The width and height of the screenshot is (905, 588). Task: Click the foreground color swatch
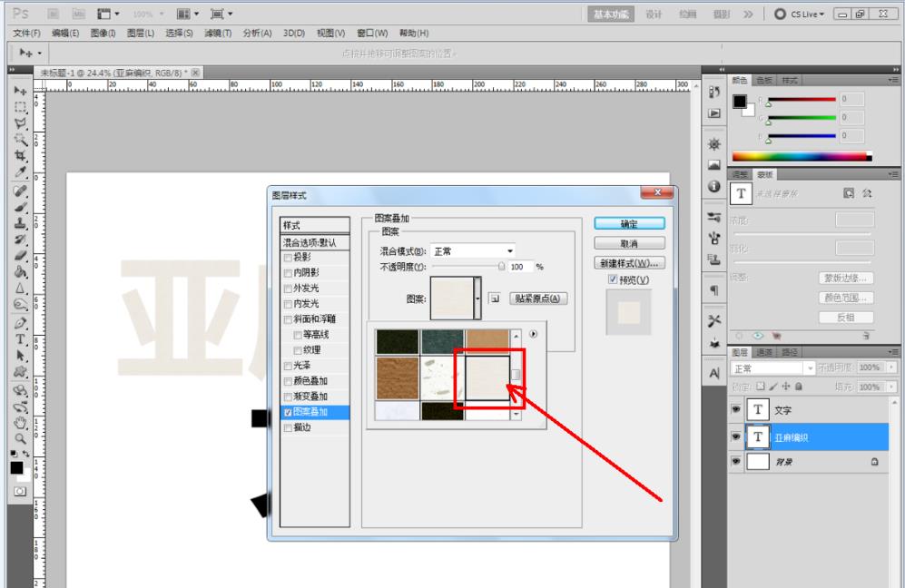[15, 469]
